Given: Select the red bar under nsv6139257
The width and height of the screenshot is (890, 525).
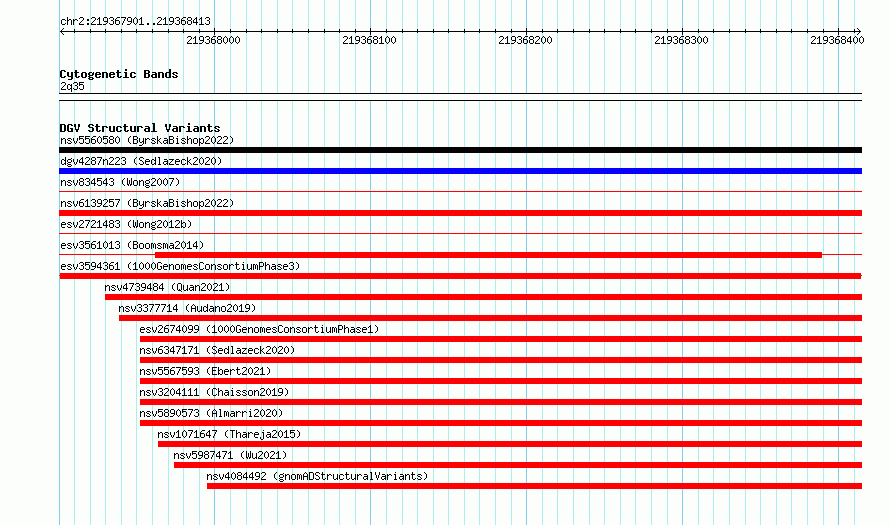Looking at the screenshot, I should [x=460, y=213].
